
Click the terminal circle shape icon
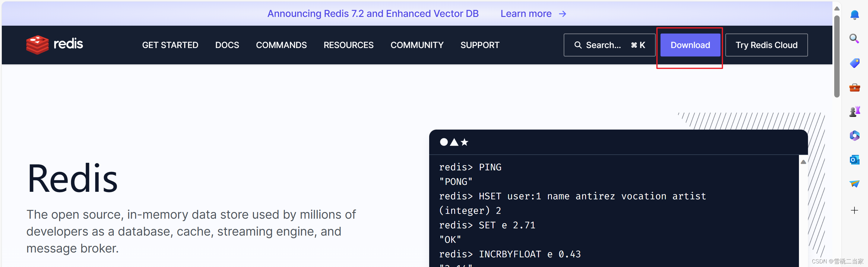click(x=444, y=142)
